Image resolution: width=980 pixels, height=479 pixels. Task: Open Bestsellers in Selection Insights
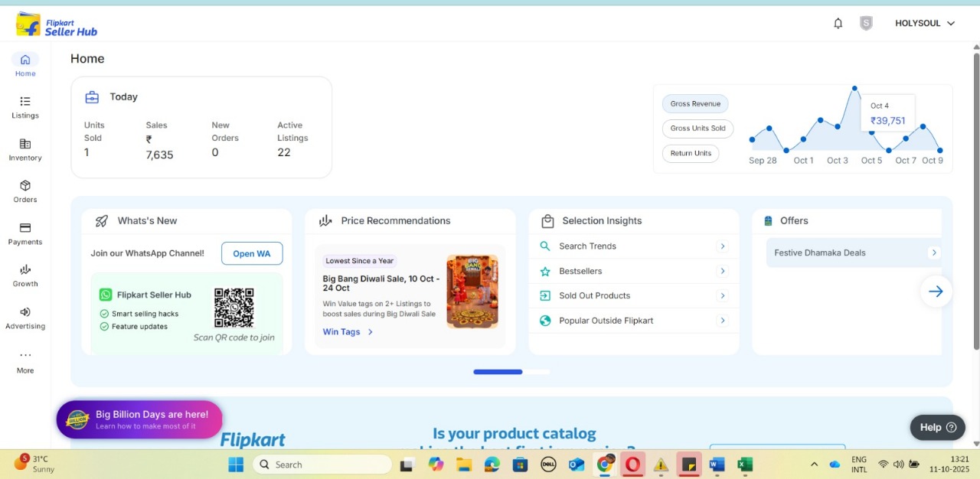(x=580, y=272)
